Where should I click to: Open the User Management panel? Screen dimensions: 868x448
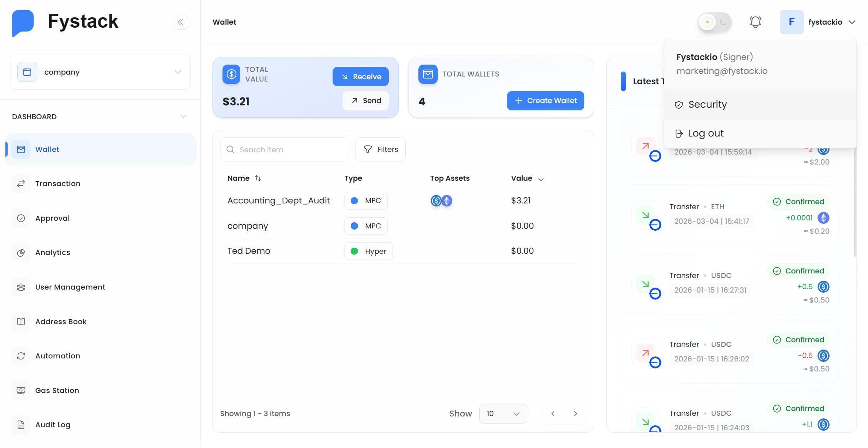[70, 287]
